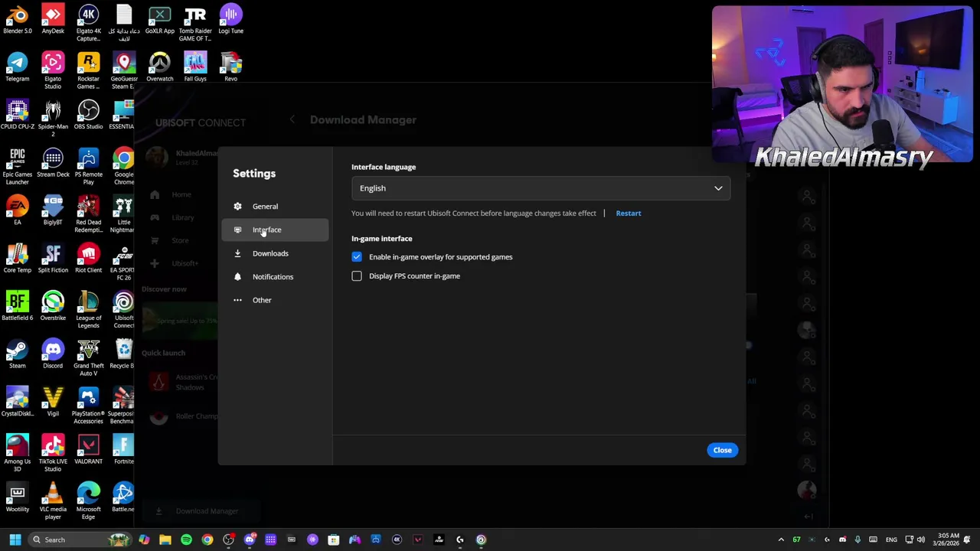Open Telegram desktop icon
Viewport: 980px width, 551px height.
tap(17, 67)
